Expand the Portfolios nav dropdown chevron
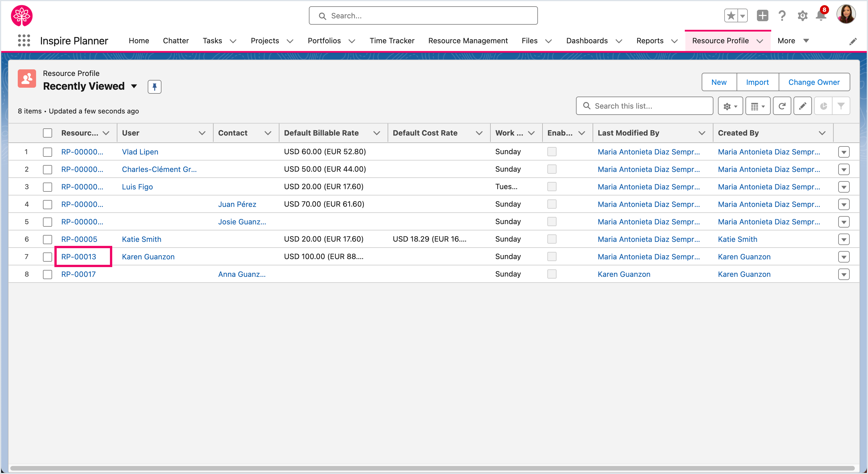Image resolution: width=868 pixels, height=474 pixels. 352,41
